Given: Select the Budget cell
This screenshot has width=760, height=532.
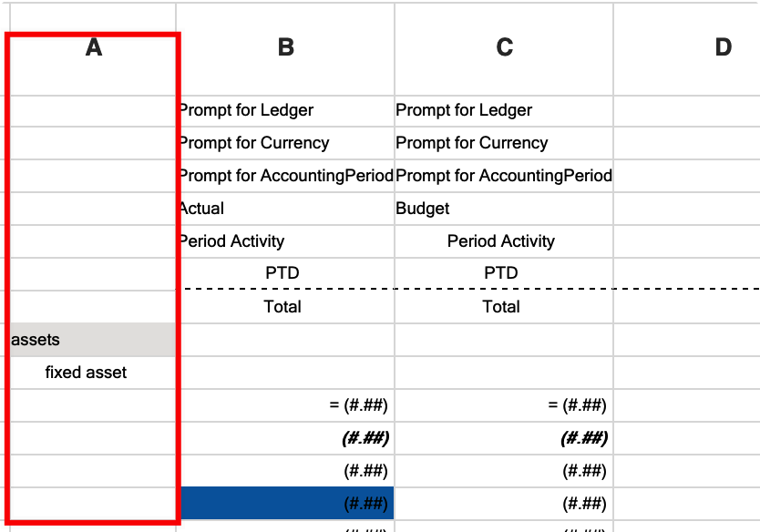Looking at the screenshot, I should click(x=504, y=209).
